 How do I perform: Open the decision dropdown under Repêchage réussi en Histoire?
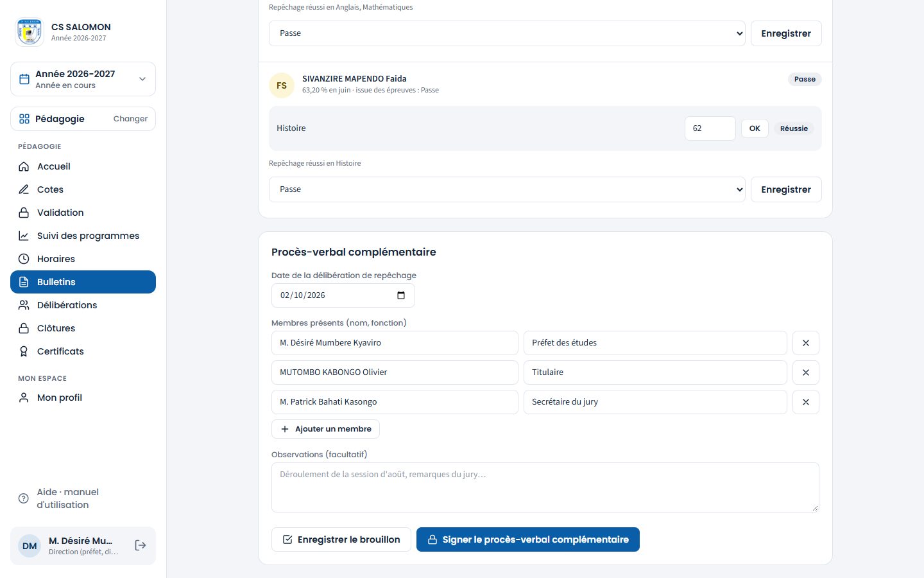point(507,189)
